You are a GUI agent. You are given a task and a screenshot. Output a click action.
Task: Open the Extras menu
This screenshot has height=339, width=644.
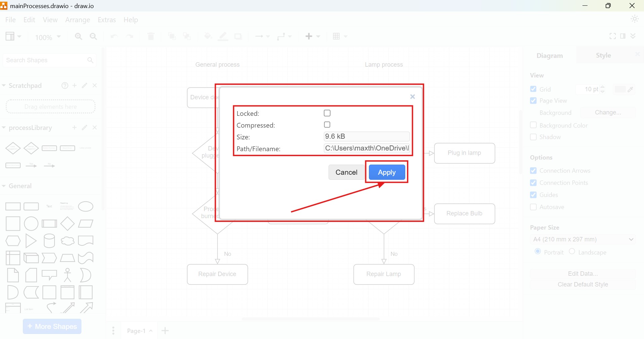[x=107, y=20]
